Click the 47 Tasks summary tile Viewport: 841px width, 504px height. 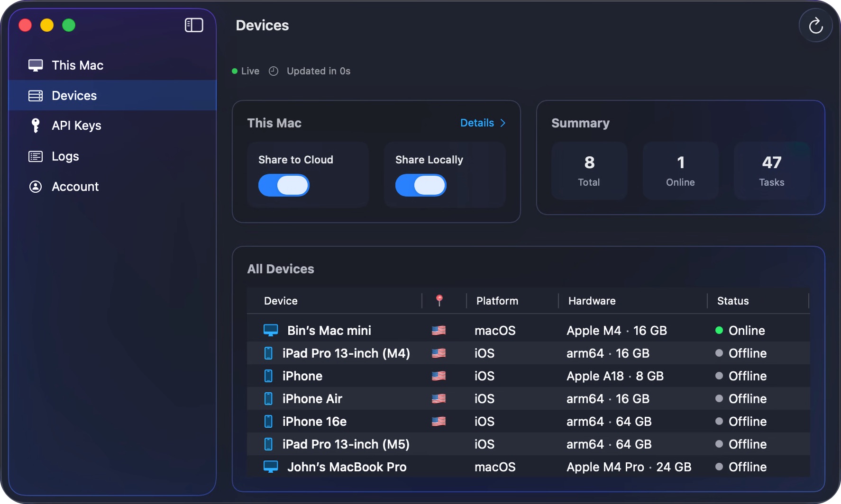771,171
